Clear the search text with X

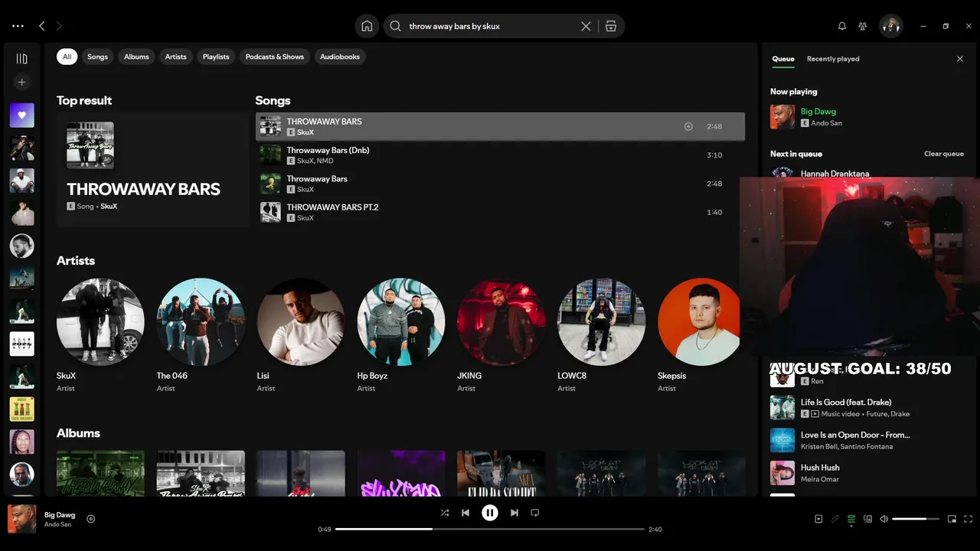(586, 26)
